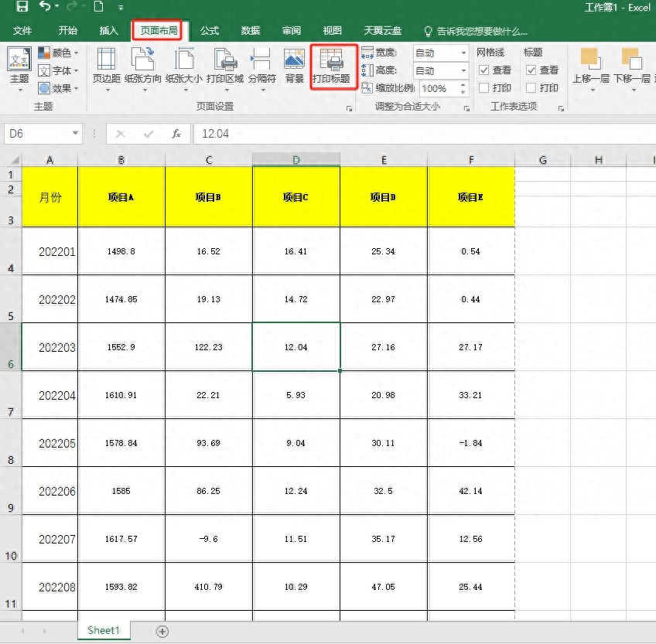Check Gridlines Print (打印) checkbox

coord(483,87)
